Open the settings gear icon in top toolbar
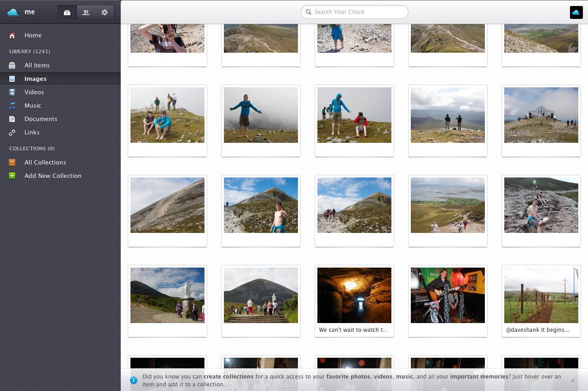The height and width of the screenshot is (391, 588). [104, 12]
